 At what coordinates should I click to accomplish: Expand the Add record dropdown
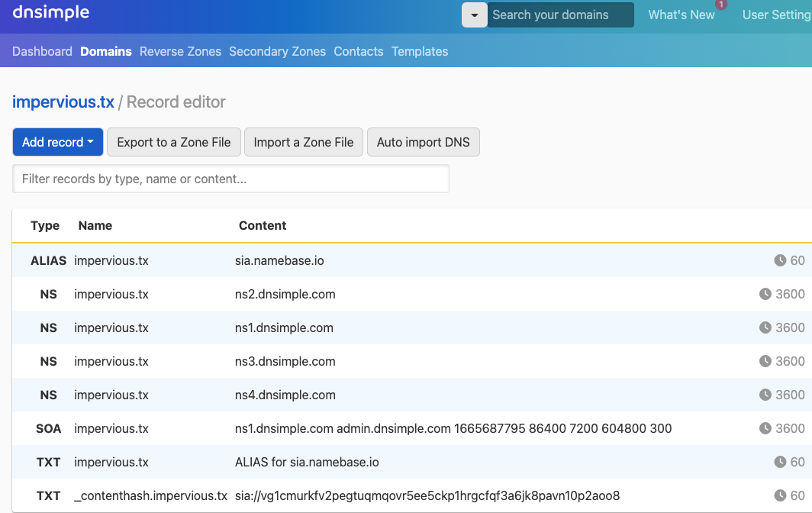coord(58,142)
